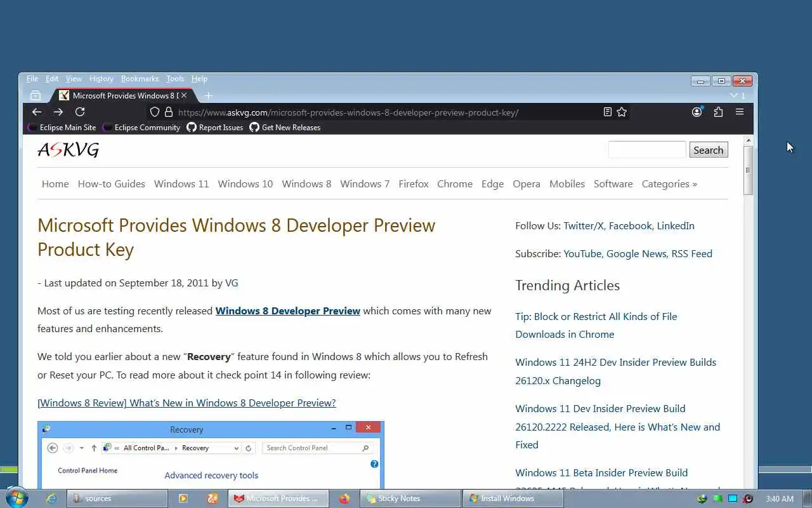Image resolution: width=812 pixels, height=508 pixels.
Task: Close the Microsoft Provides Windows 8 tab
Action: click(184, 95)
